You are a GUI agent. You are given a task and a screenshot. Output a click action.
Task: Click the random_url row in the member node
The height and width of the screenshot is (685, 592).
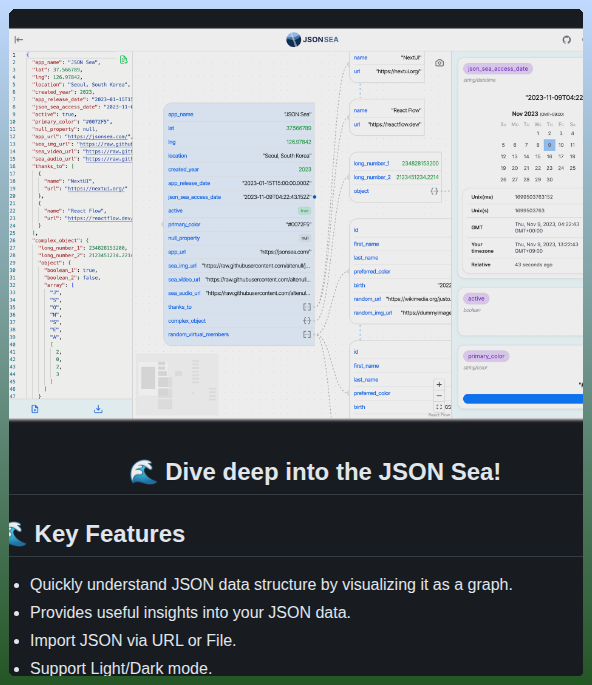tap(401, 299)
